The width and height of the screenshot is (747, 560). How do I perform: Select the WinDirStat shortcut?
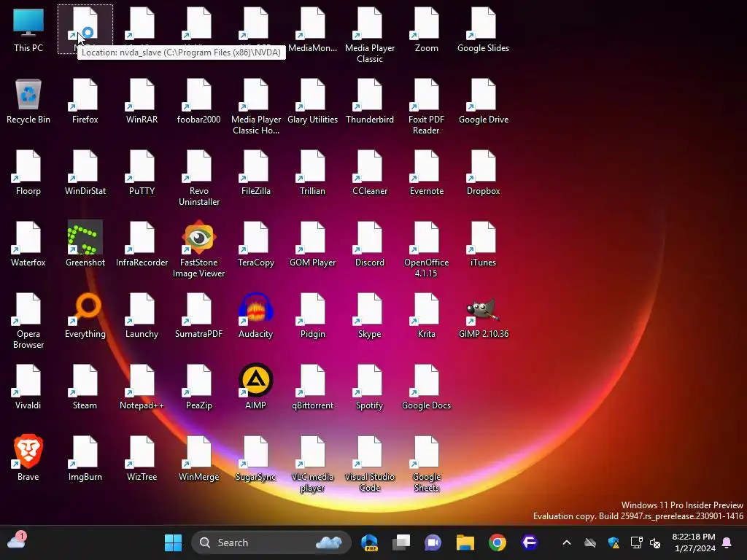point(85,173)
